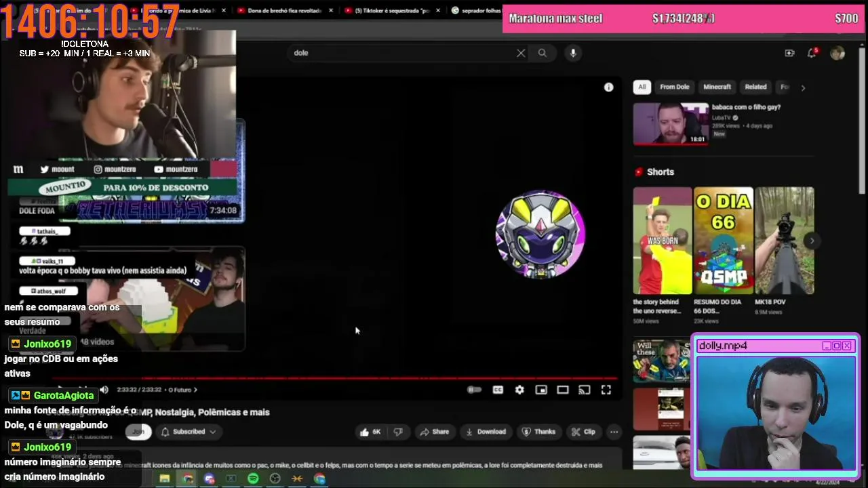Click the Shorts section logo icon
Viewport: 868px width, 488px height.
pyautogui.click(x=638, y=172)
